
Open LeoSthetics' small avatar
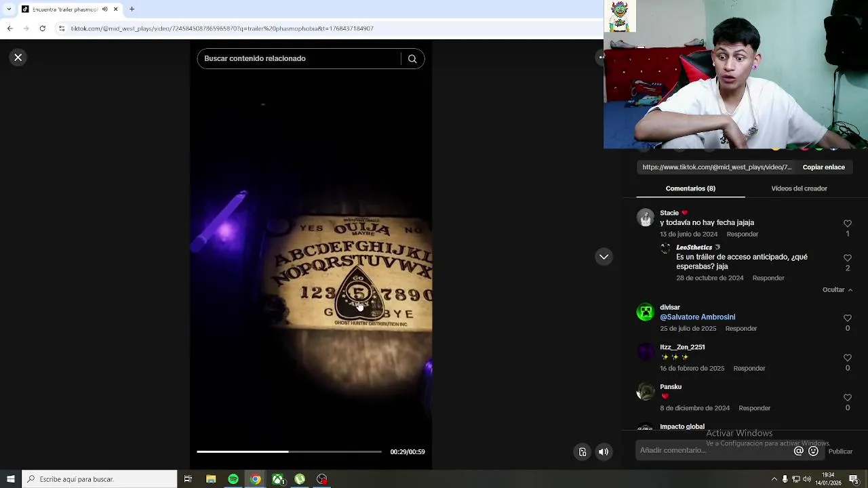click(665, 249)
